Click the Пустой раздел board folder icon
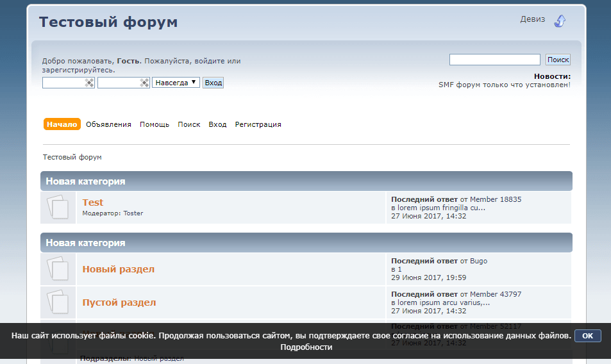 58,302
